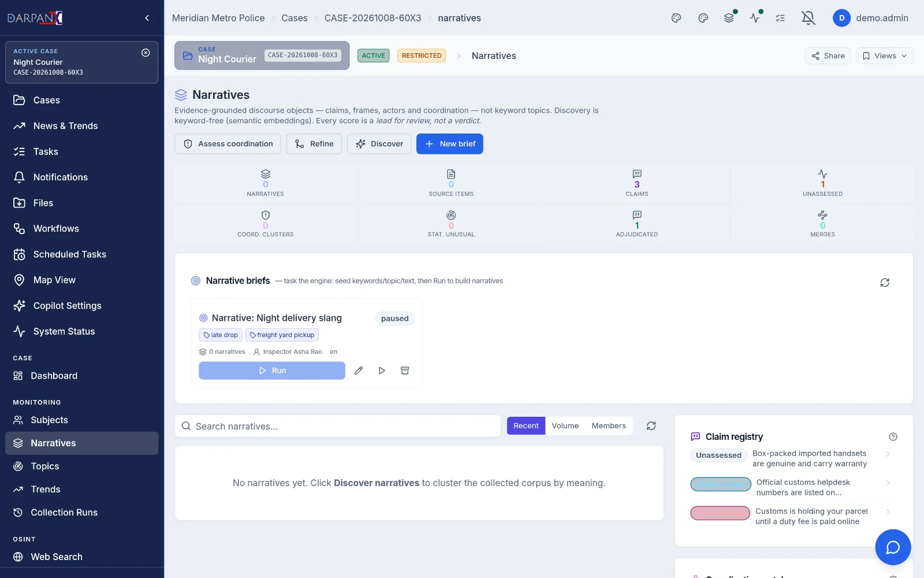The height and width of the screenshot is (578, 924).
Task: Click the freight yard pickup tag
Action: click(x=282, y=335)
